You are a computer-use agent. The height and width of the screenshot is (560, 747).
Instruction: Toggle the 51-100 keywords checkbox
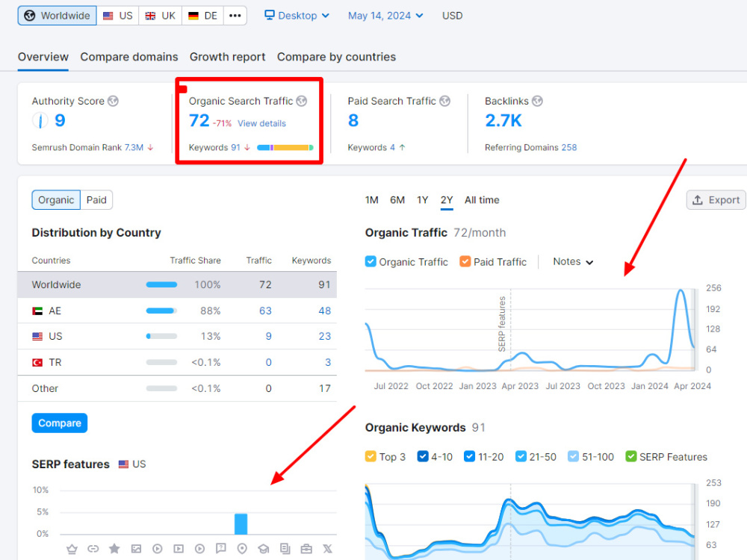(x=573, y=456)
